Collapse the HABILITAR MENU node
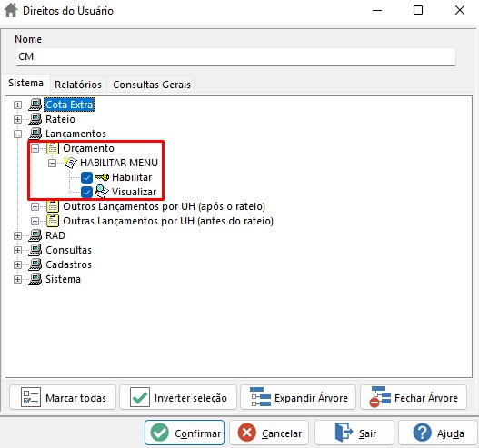The width and height of the screenshot is (479, 448). point(52,163)
